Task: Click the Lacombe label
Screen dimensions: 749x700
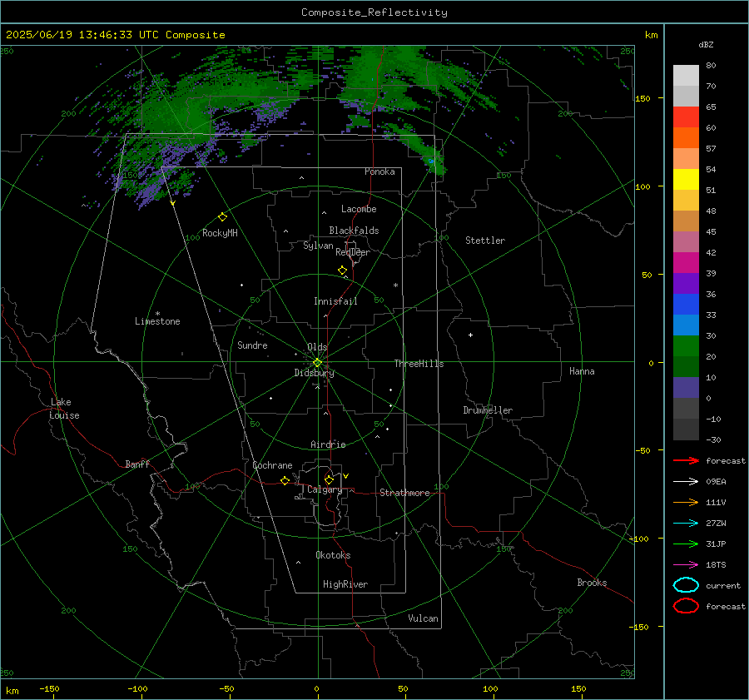Action: coord(359,209)
